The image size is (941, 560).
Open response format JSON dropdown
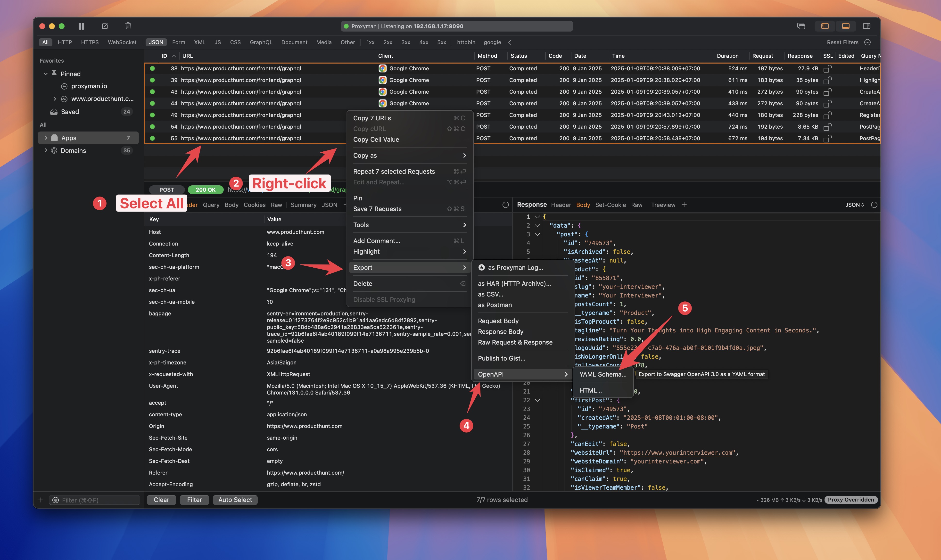(855, 205)
